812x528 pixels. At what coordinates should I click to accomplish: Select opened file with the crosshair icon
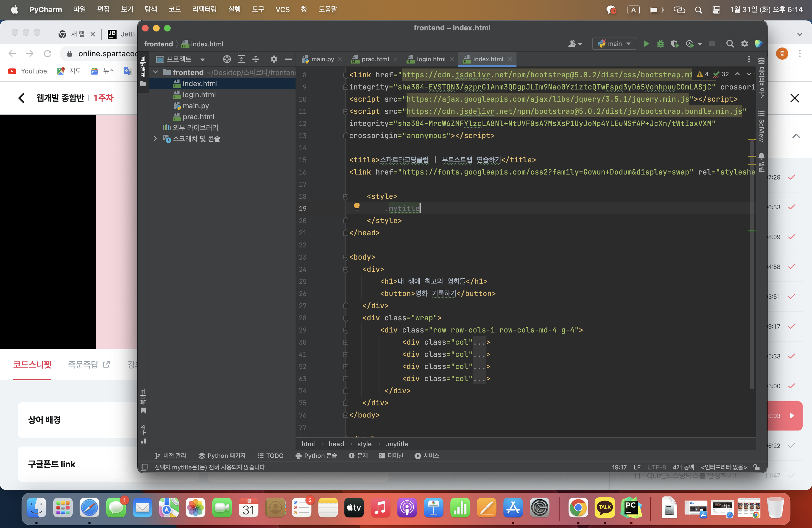click(227, 59)
